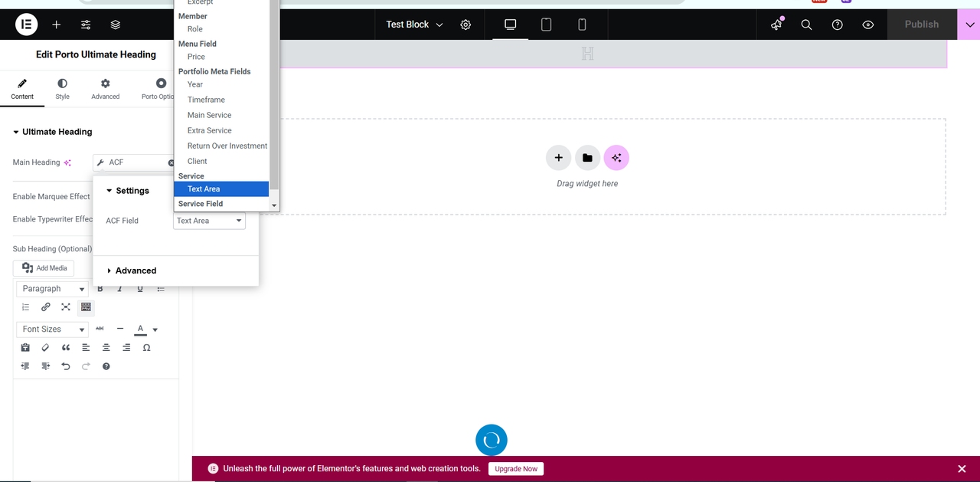The image size is (980, 482).
Task: Undo last editor action
Action: point(66,366)
